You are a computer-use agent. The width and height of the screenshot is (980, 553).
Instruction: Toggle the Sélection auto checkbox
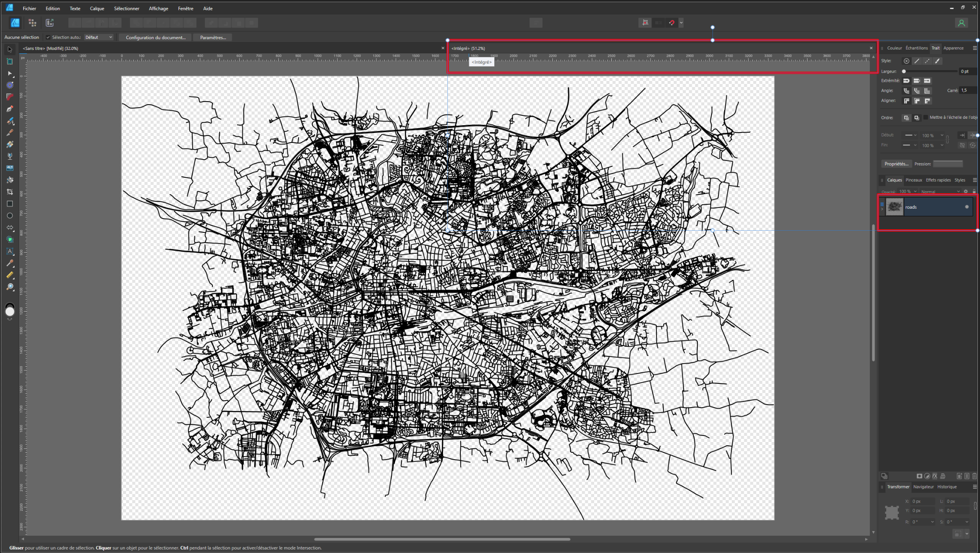pyautogui.click(x=48, y=37)
